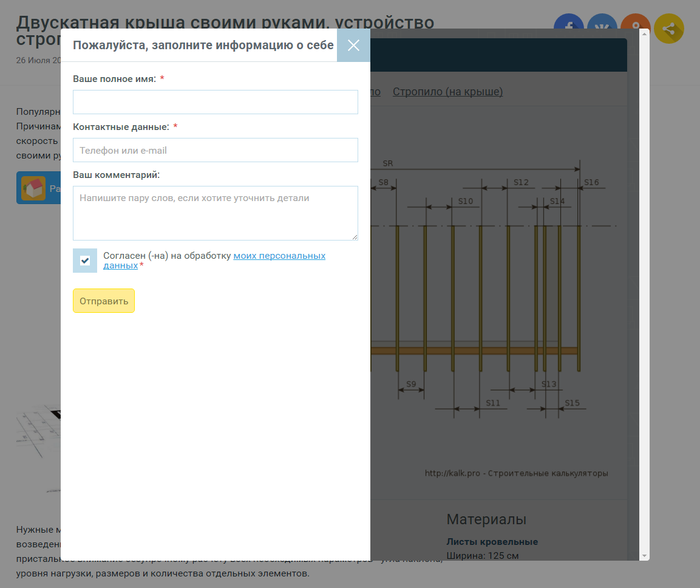
Task: Click into the 'Ваш комментарий' text area
Action: click(x=215, y=213)
